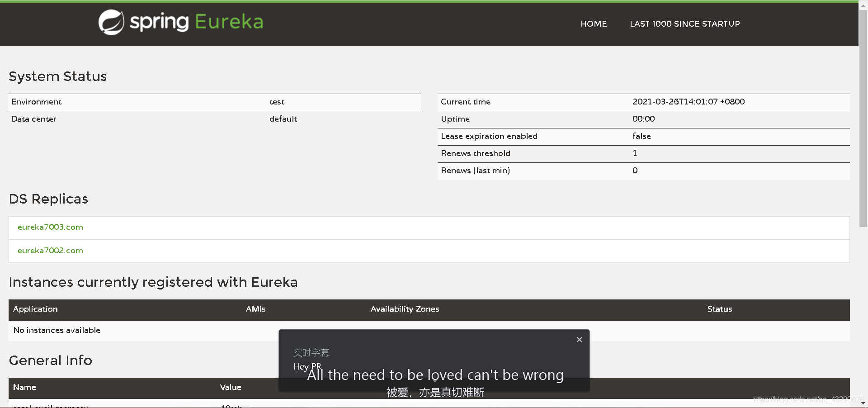Screen dimensions: 868x408
Task: Close the live caption popup
Action: [579, 340]
